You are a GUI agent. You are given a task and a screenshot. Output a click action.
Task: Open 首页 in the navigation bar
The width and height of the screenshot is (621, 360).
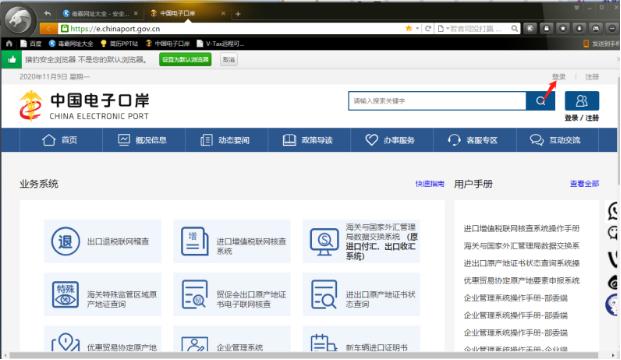60,140
